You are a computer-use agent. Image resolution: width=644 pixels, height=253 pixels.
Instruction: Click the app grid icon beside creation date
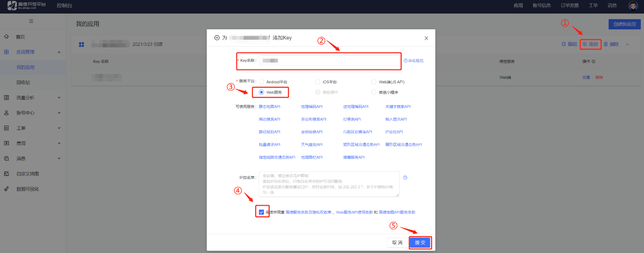coord(82,44)
